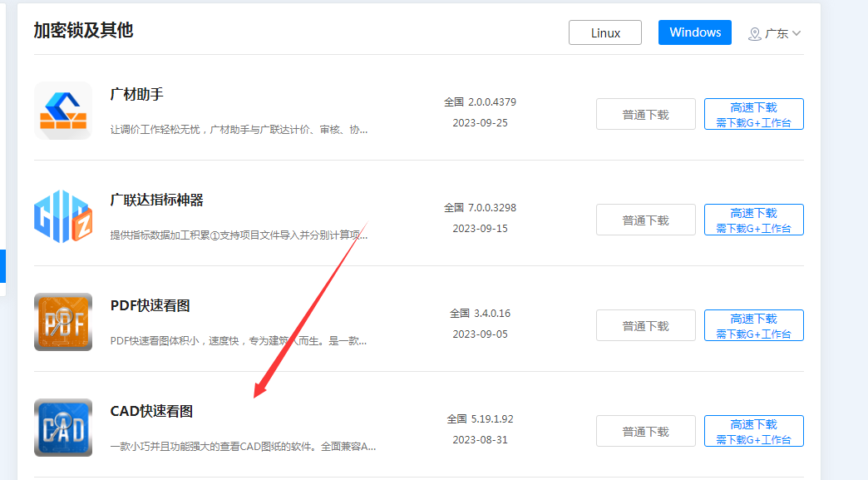The height and width of the screenshot is (480, 868).
Task: Click the date 2023-09-05
Action: [480, 334]
